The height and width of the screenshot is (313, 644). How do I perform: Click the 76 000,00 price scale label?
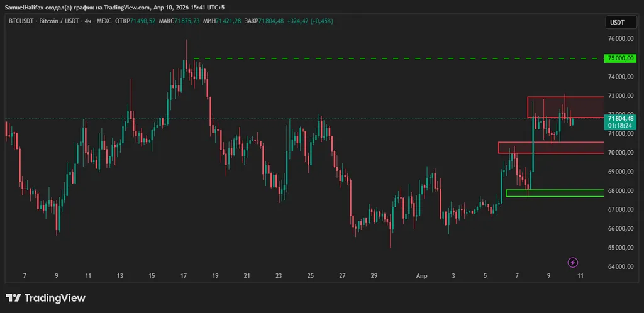point(619,39)
